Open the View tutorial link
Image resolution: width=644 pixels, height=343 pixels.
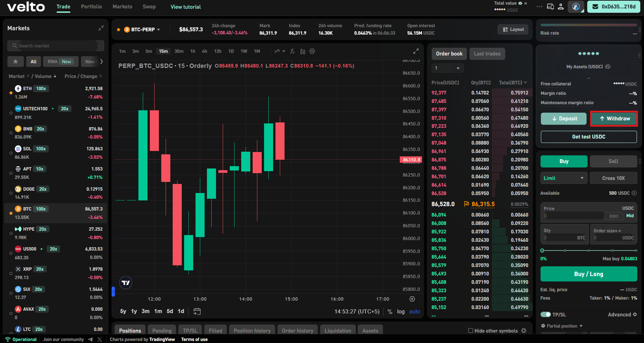pos(186,7)
